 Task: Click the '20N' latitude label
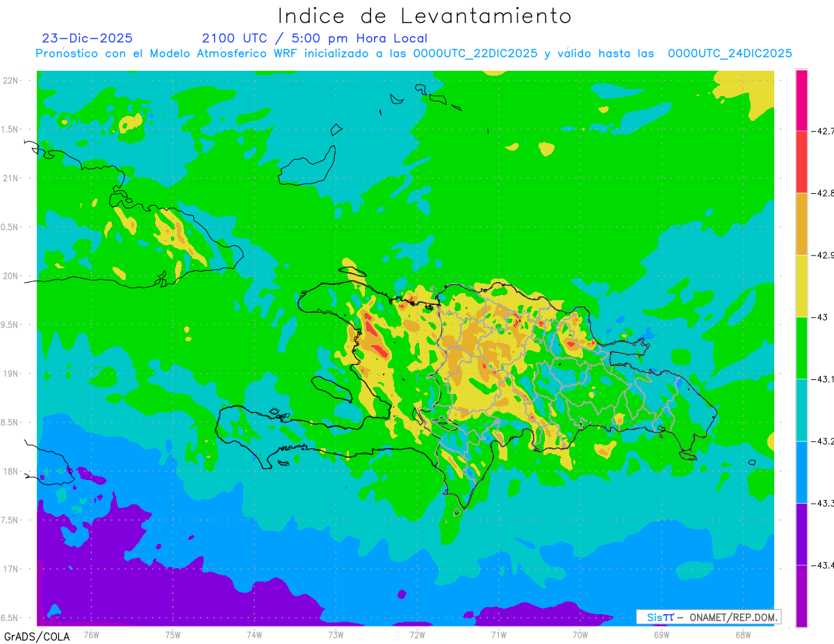pyautogui.click(x=12, y=276)
